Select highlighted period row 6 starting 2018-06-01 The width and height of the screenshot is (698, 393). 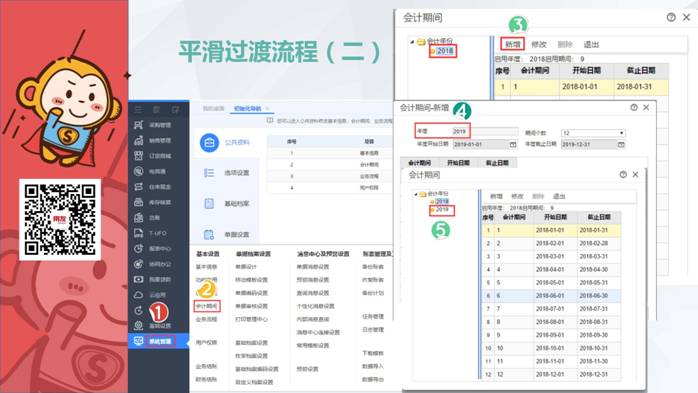[x=551, y=296]
